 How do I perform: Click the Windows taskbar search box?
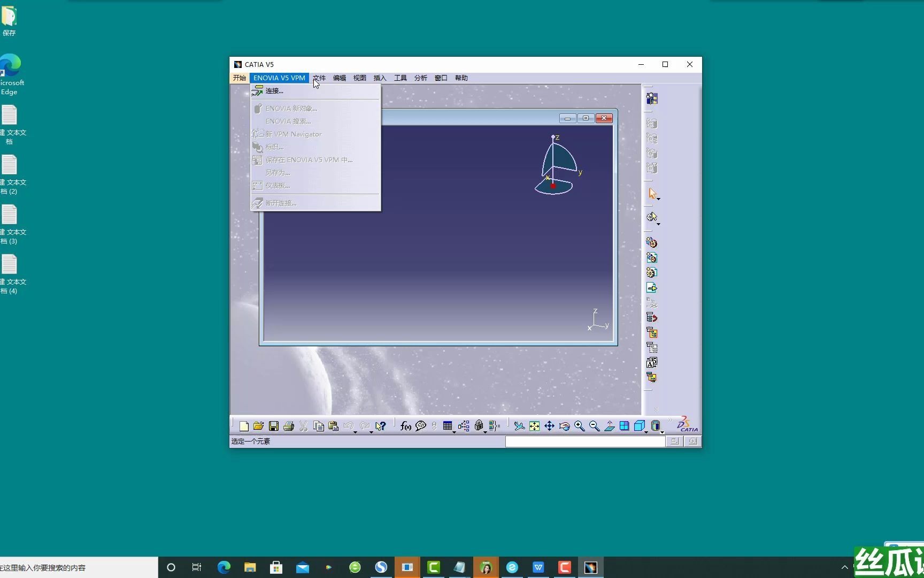point(79,567)
